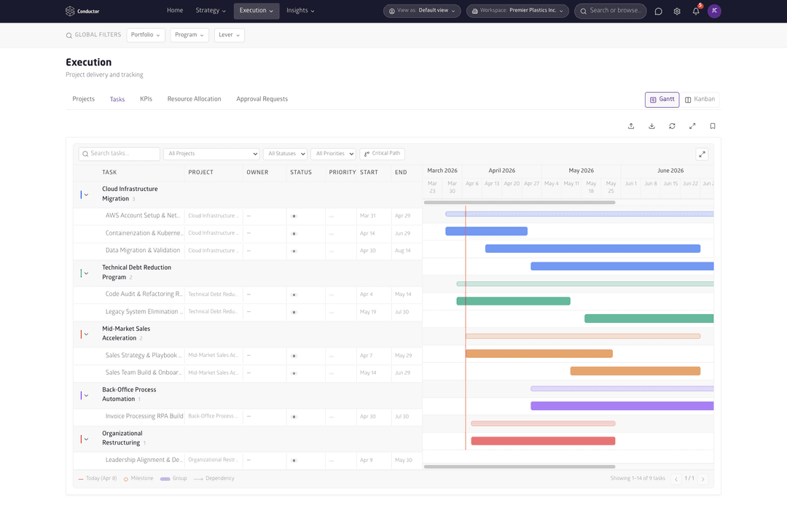The height and width of the screenshot is (532, 787).
Task: Select the Legacy System Elimination task
Action: [144, 312]
